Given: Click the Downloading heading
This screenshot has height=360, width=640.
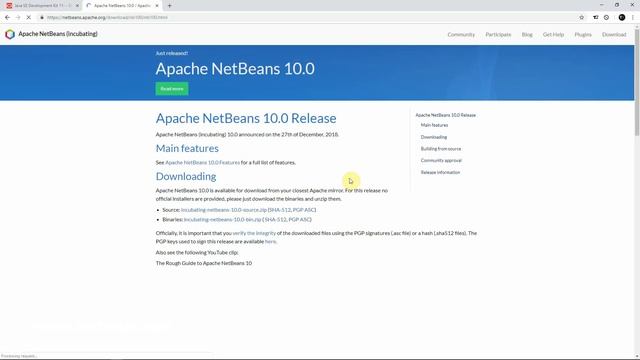Looking at the screenshot, I should point(186,176).
